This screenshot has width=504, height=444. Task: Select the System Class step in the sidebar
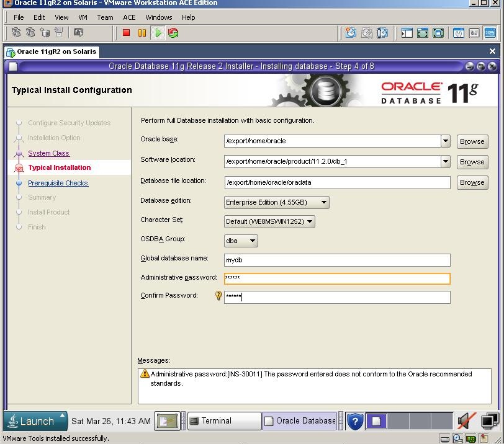[48, 153]
